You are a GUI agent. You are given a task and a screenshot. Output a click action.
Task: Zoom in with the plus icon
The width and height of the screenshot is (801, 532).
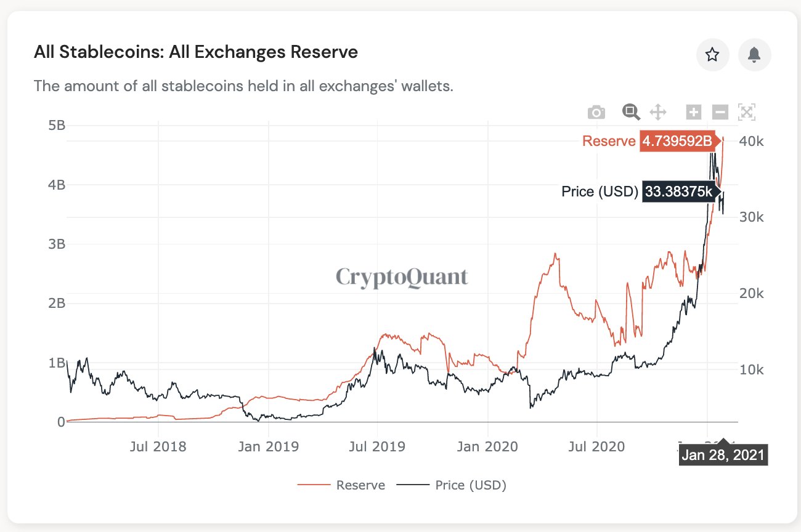(694, 112)
